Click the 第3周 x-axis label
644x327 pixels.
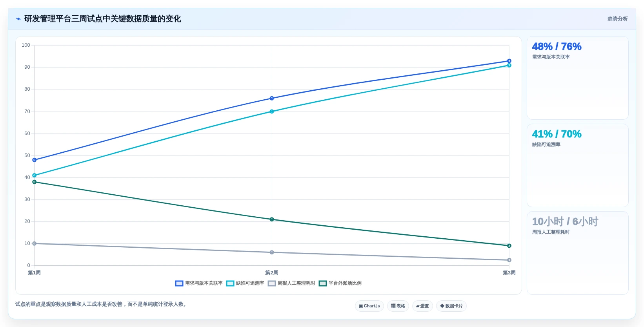pos(509,273)
